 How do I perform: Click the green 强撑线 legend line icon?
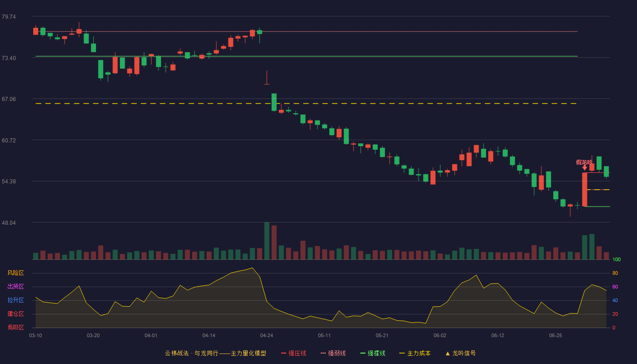coord(363,353)
